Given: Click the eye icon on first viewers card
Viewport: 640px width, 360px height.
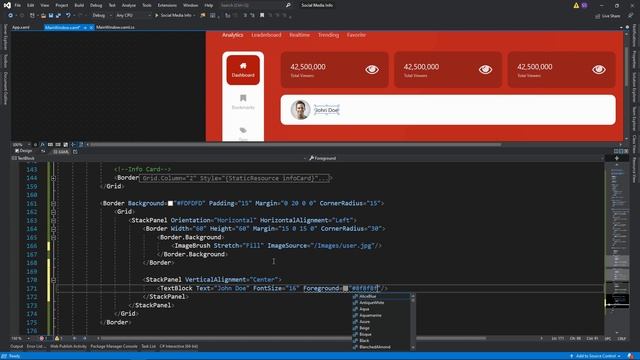Looking at the screenshot, I should click(372, 70).
